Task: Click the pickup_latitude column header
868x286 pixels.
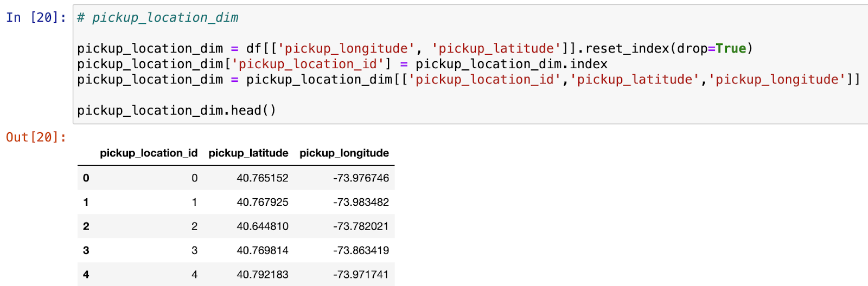Action: [248, 153]
